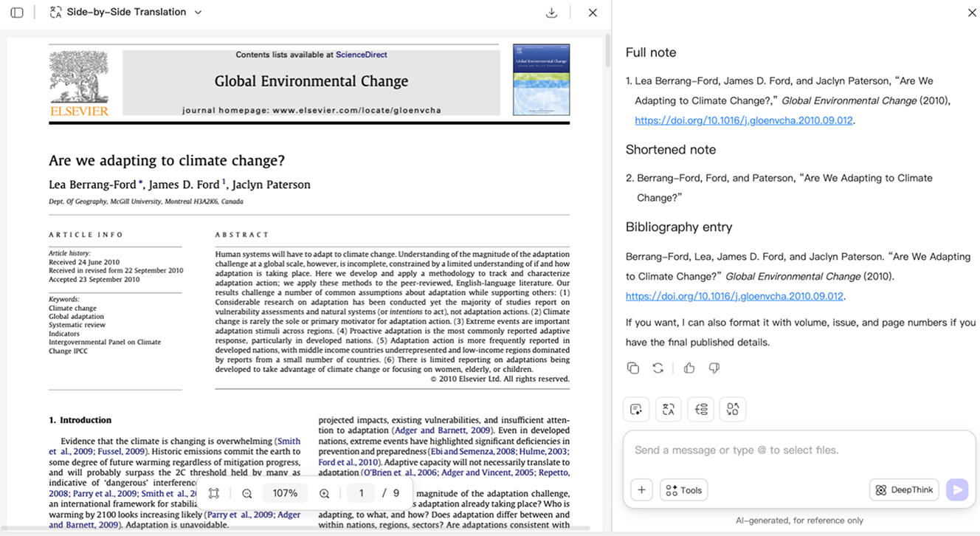Toggle DeepThink mode
980x536 pixels.
[x=904, y=489]
